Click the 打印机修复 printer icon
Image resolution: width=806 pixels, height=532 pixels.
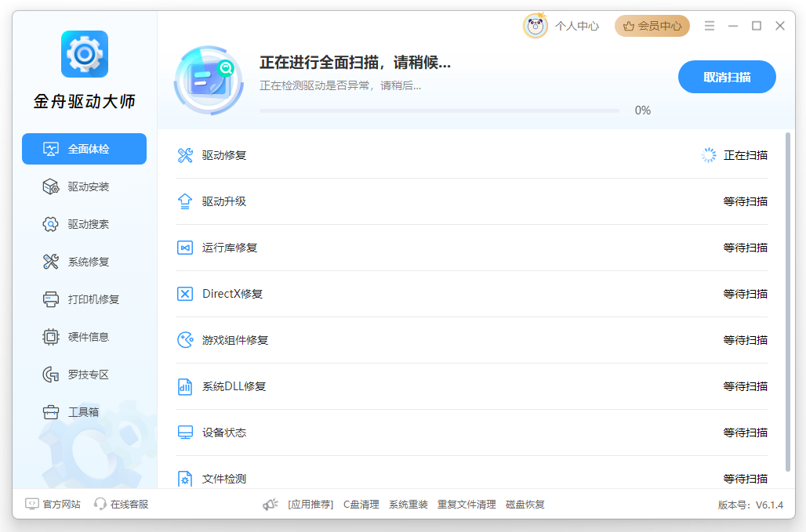(50, 299)
